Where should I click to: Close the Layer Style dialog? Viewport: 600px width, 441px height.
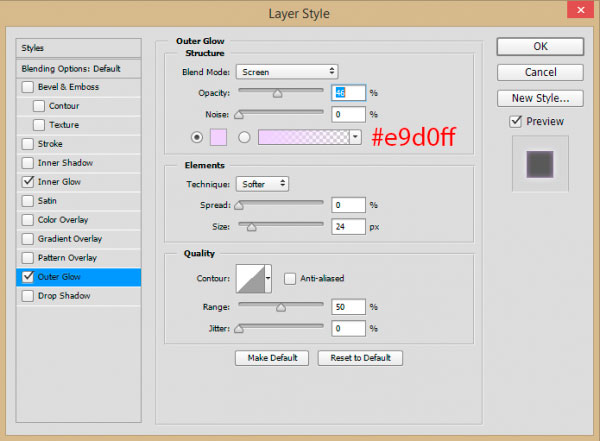(x=580, y=10)
